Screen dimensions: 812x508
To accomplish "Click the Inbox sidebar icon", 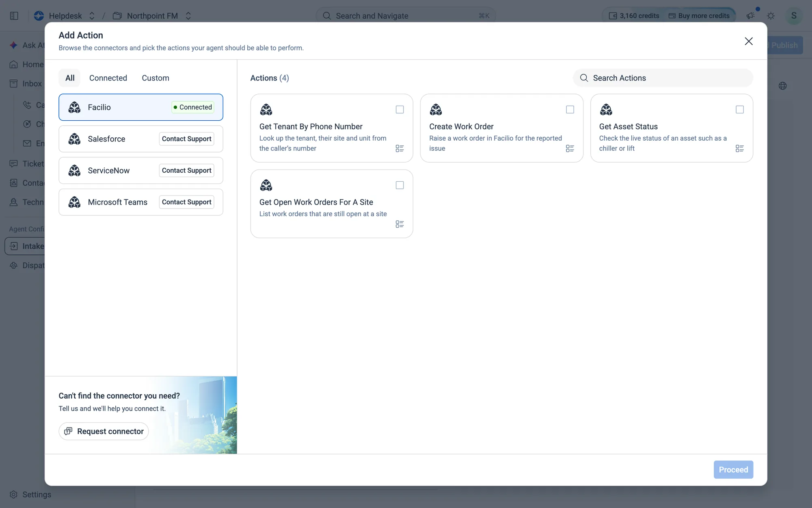I will (14, 83).
